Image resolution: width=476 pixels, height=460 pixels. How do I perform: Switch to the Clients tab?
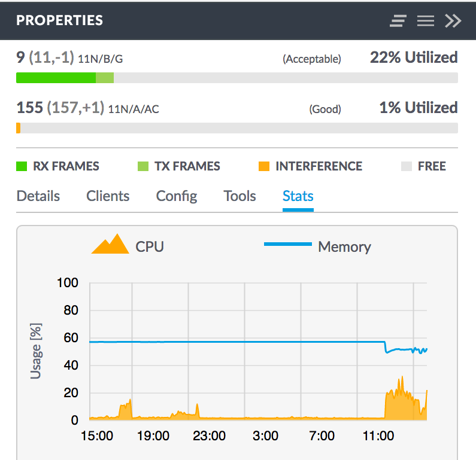tap(108, 196)
